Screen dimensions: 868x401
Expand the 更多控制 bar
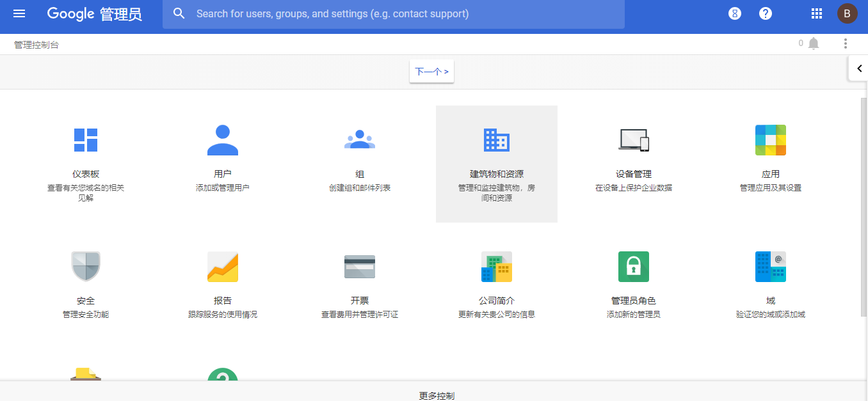(x=434, y=391)
